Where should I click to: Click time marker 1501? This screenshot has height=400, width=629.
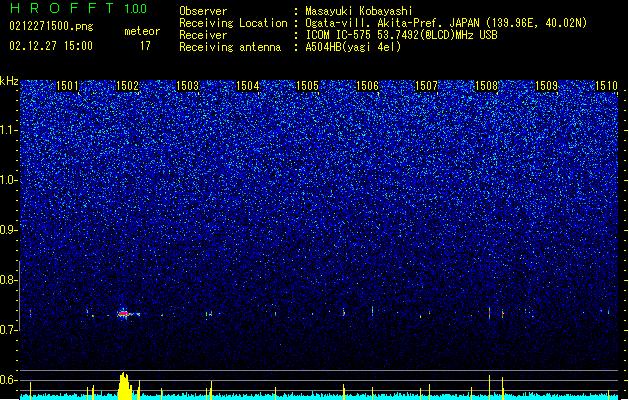(67, 86)
